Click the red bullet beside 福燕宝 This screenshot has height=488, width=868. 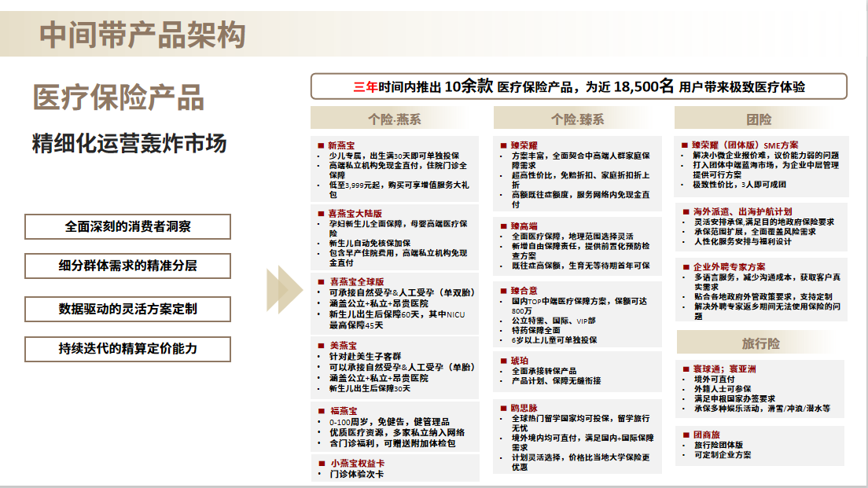tap(321, 411)
